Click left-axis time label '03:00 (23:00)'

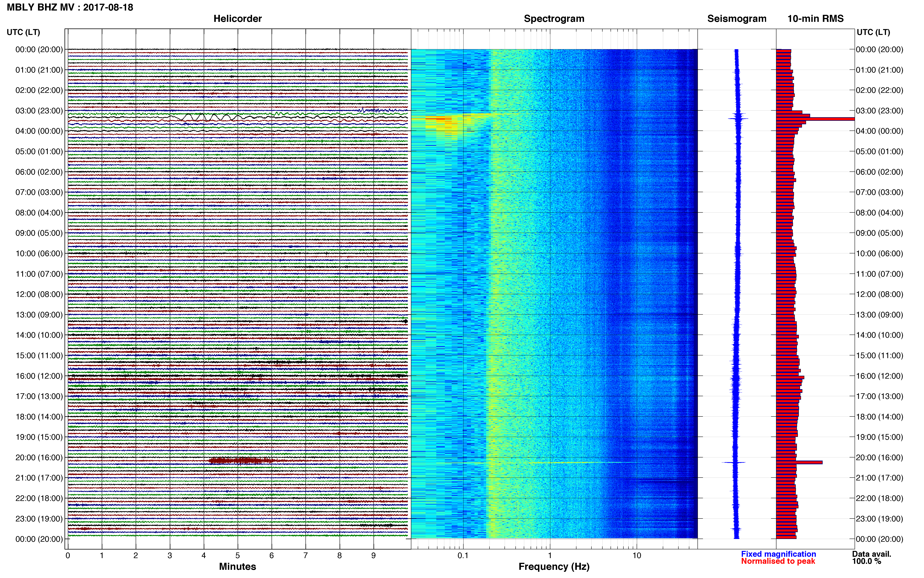(39, 111)
